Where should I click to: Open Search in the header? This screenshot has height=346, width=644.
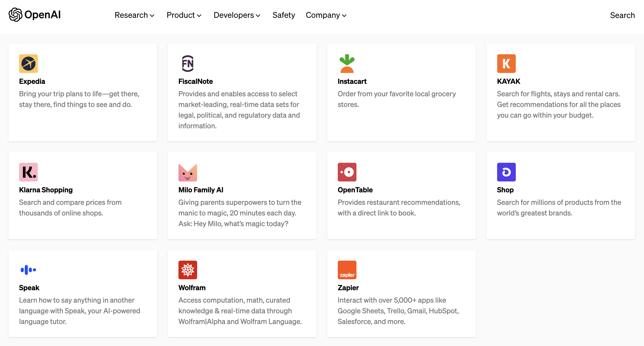[x=622, y=15]
